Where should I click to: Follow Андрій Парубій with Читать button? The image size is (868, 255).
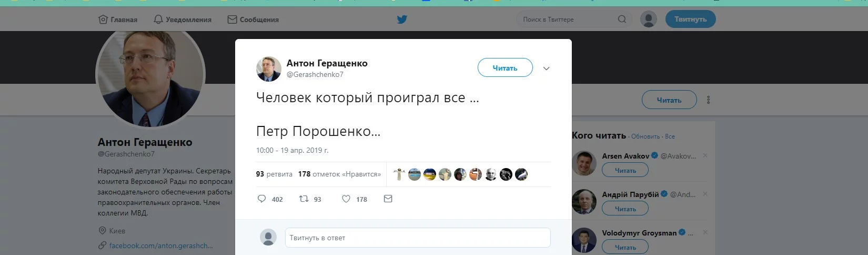(625, 209)
